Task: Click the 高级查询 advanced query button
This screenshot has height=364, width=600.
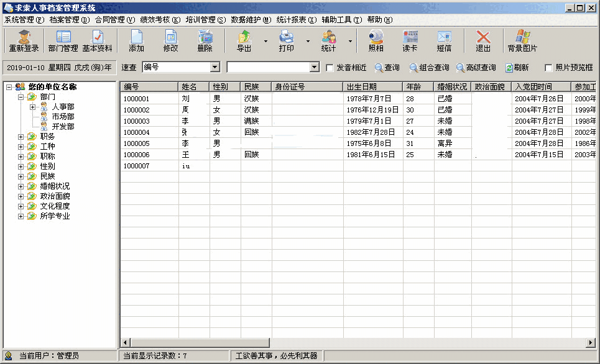Action: [479, 67]
